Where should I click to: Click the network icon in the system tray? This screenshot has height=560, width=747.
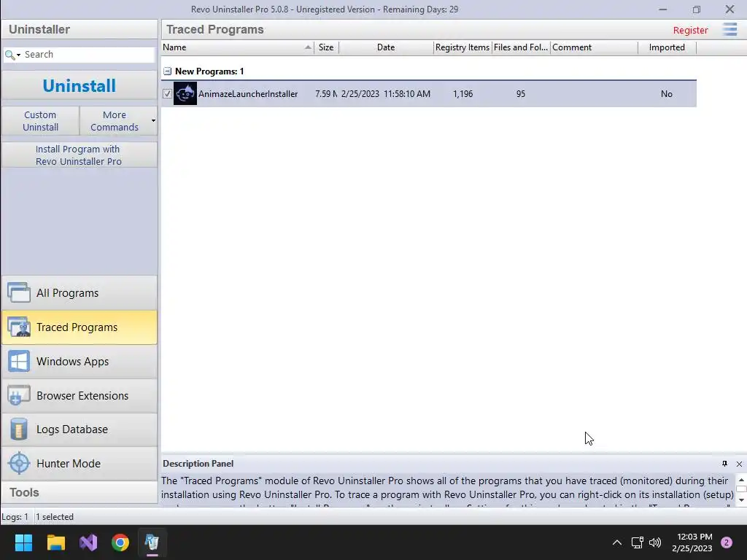pos(637,542)
